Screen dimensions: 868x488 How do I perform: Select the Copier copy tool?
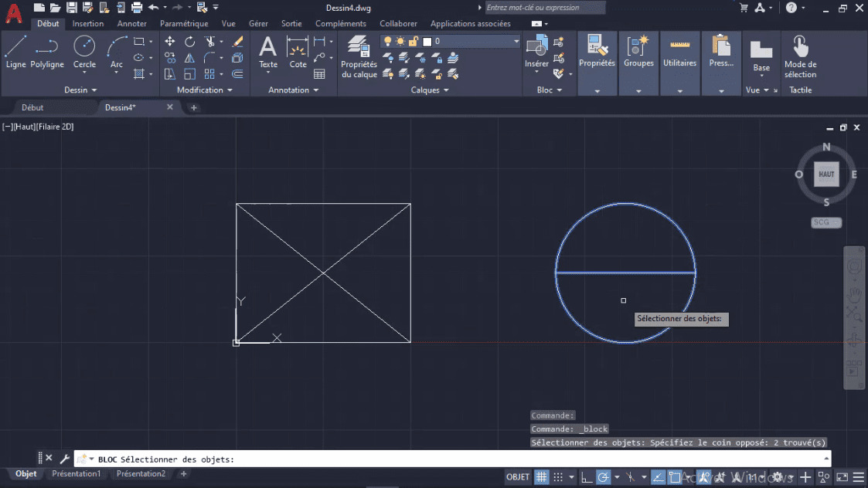click(x=169, y=58)
